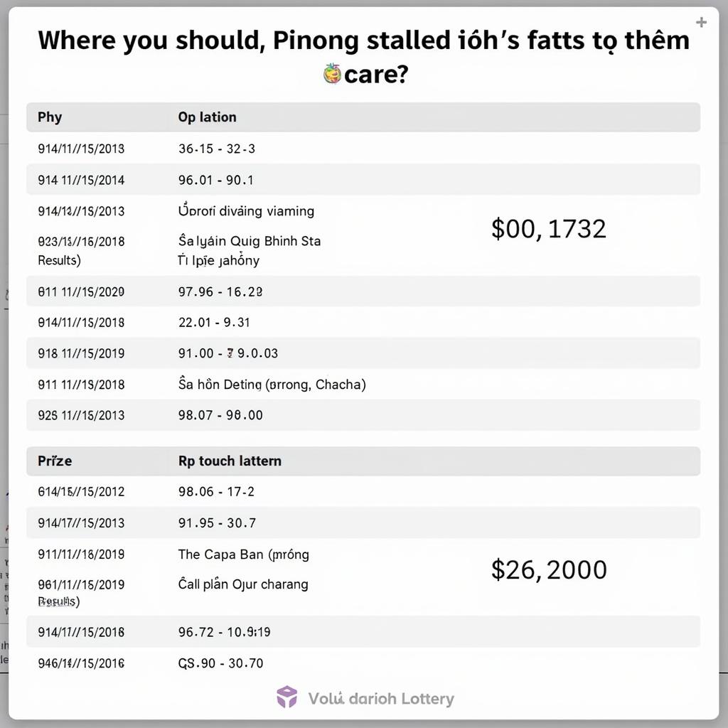The image size is (728, 728).
Task: Click the $00, 1732 amount
Action: (x=549, y=229)
